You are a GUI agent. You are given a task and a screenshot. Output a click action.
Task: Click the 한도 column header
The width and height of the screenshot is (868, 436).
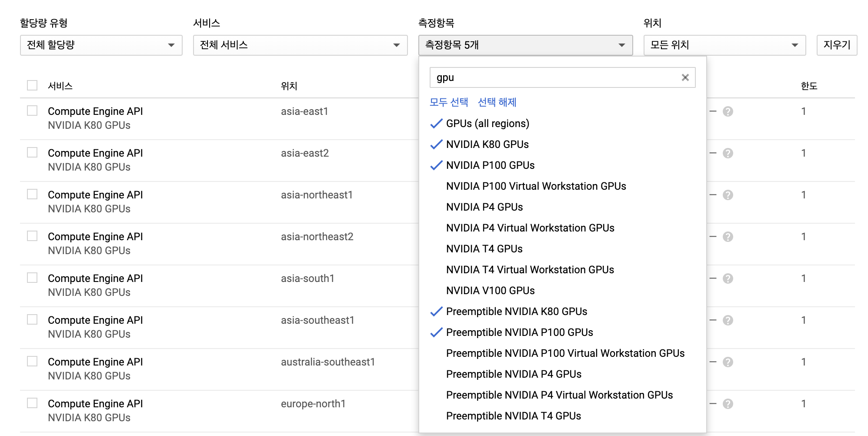(x=809, y=86)
